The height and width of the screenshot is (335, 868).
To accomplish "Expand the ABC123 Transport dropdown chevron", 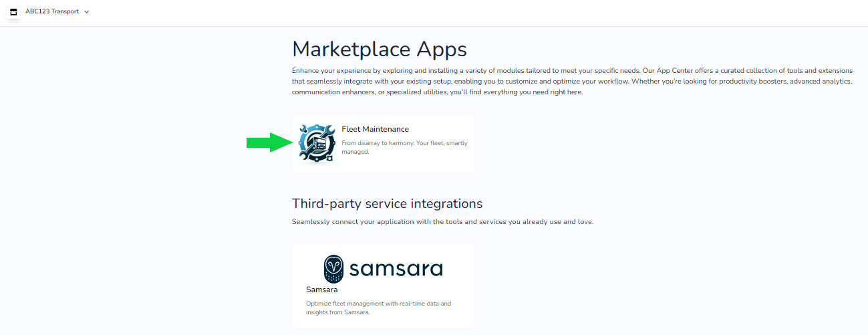I will (87, 12).
